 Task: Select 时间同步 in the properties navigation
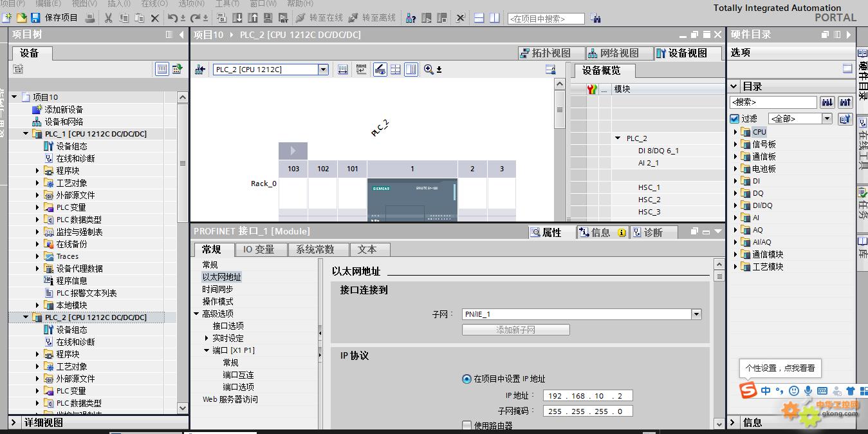(217, 289)
